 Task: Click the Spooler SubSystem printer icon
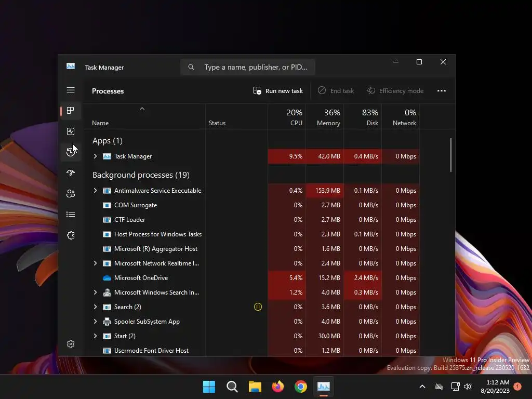click(x=107, y=321)
